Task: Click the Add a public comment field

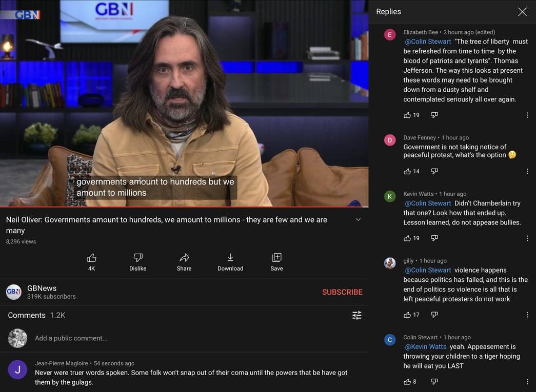Action: 71,338
